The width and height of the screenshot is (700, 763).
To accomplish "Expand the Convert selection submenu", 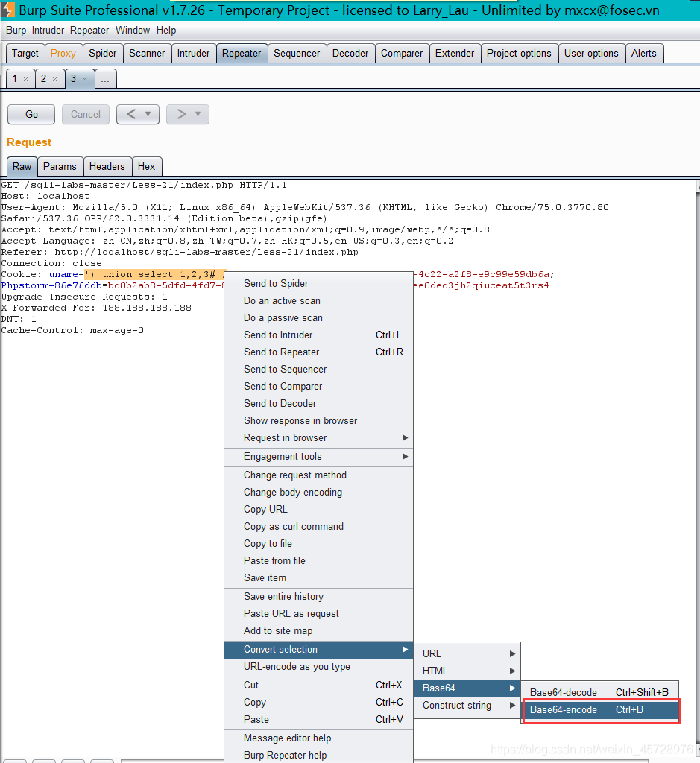I will [x=318, y=649].
